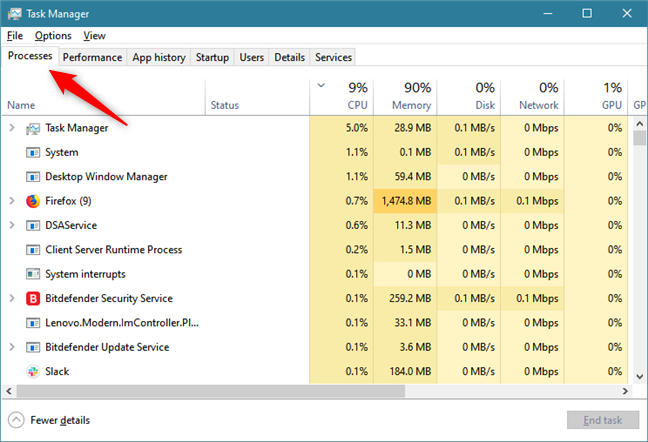
Task: Click Firefox's 0.1 Mbps network value
Action: (537, 201)
